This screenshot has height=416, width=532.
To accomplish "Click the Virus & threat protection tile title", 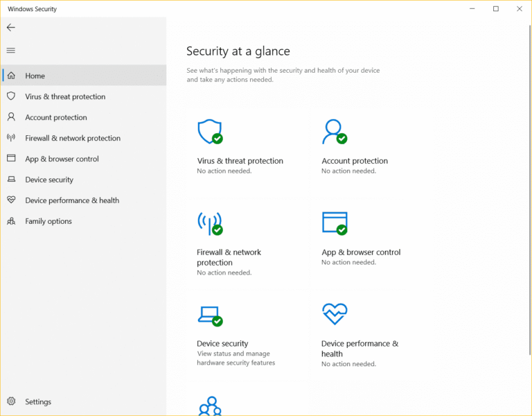I will click(240, 161).
